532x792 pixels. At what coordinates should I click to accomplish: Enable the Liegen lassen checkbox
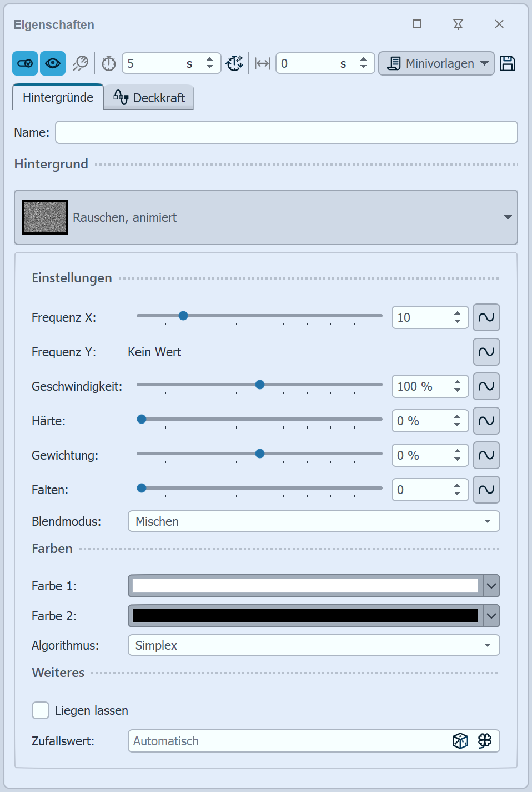[41, 710]
